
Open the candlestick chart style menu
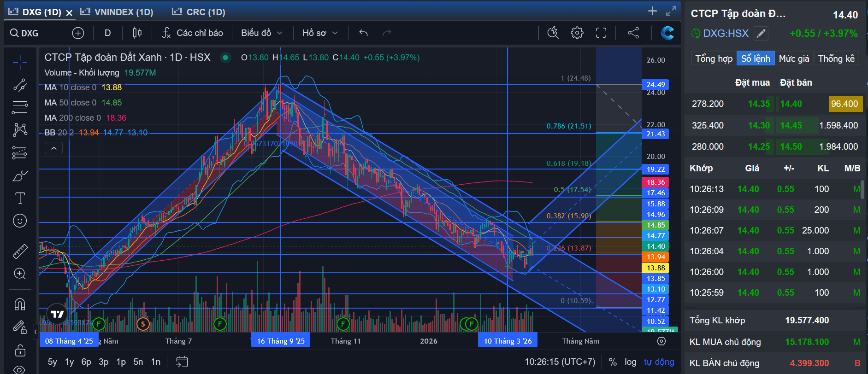pyautogui.click(x=137, y=33)
